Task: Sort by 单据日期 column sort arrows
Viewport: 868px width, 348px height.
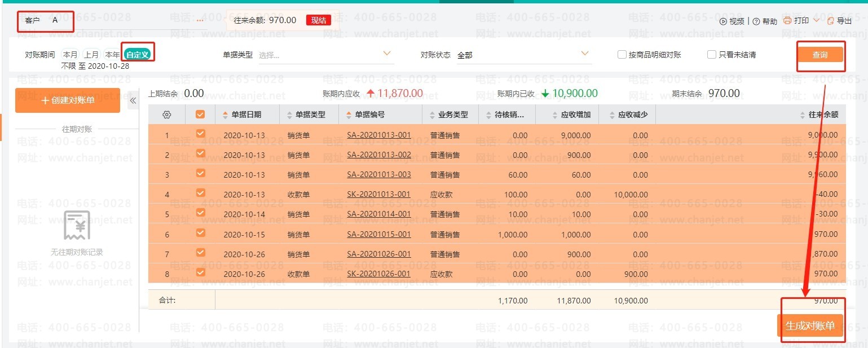Action: [227, 114]
